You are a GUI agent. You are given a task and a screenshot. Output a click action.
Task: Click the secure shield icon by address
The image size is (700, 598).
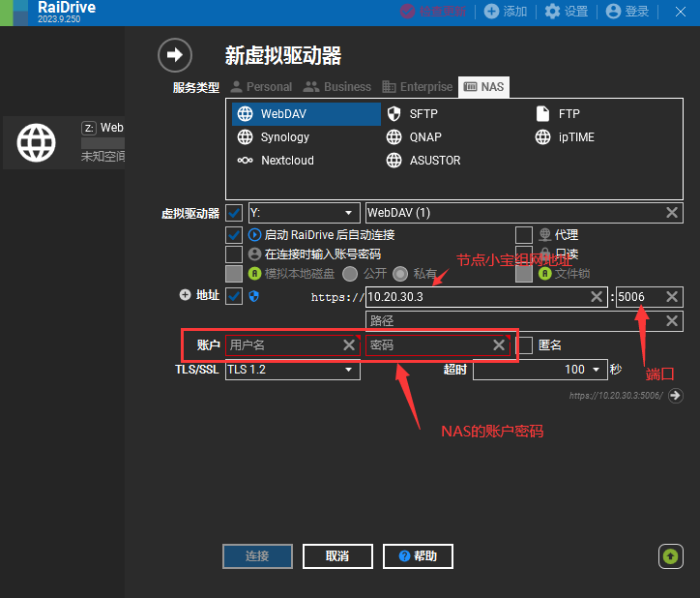[x=253, y=296]
